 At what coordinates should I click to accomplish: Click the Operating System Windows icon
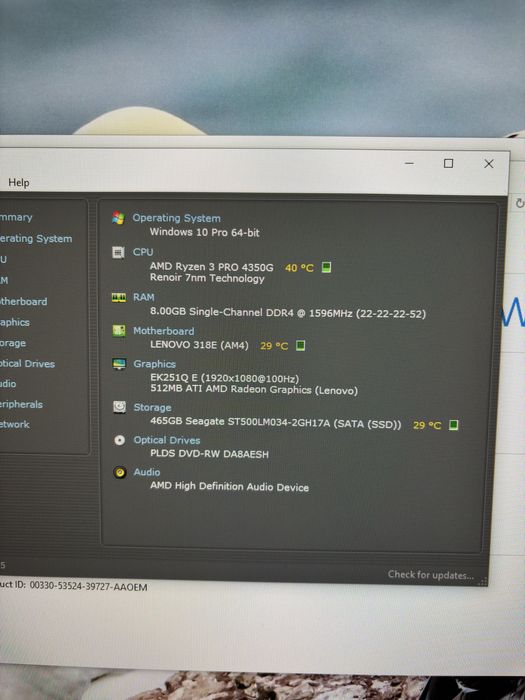118,218
